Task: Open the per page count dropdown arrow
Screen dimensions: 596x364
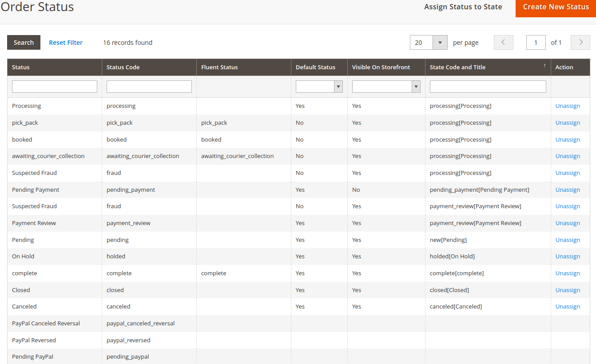Action: point(440,43)
